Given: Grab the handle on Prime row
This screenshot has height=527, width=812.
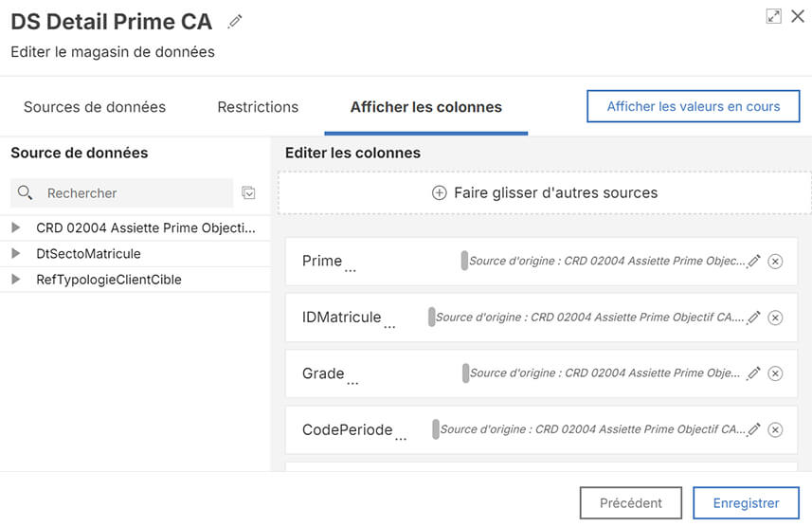Looking at the screenshot, I should (x=464, y=261).
